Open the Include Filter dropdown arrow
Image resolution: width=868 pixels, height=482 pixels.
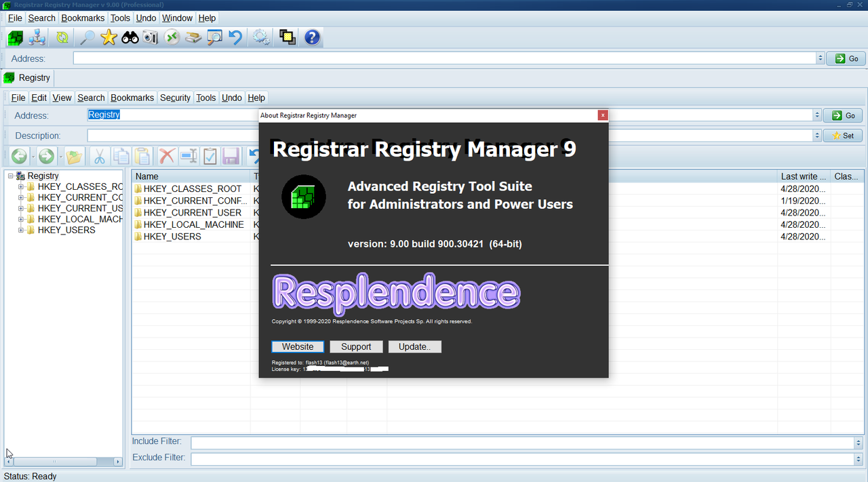pyautogui.click(x=858, y=443)
